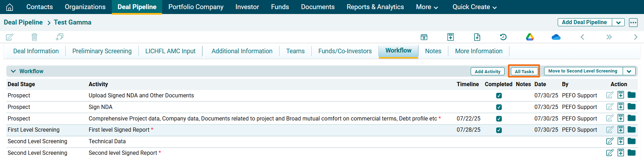Click the three-dots more options button
This screenshot has width=644, height=159.
coord(633,22)
